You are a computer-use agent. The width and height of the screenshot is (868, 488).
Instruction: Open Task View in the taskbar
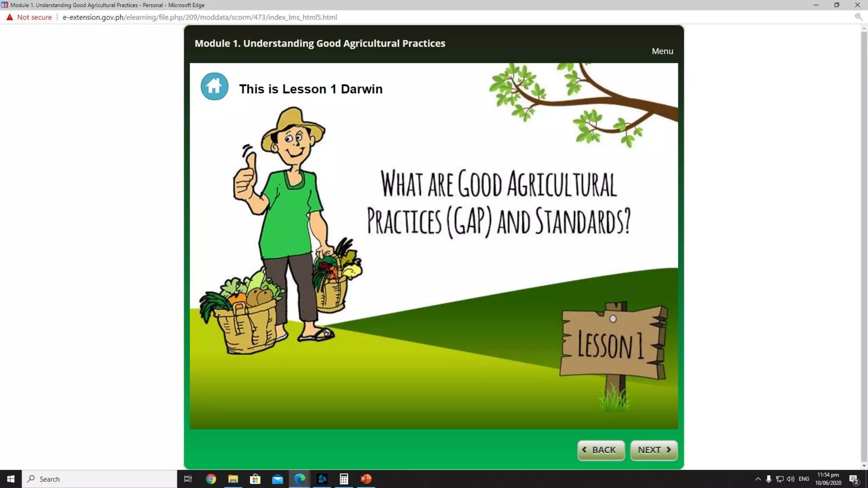(x=188, y=479)
